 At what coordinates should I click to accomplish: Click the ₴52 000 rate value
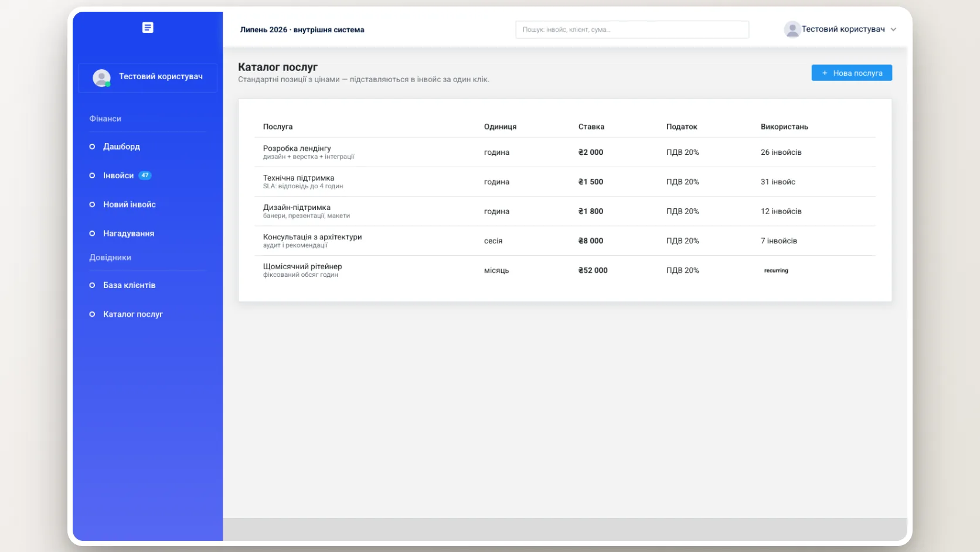[x=593, y=270]
